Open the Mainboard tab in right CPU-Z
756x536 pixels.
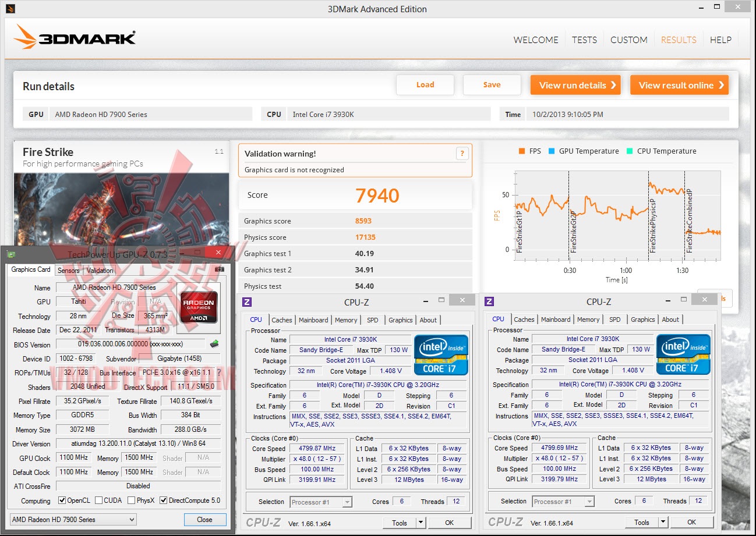pyautogui.click(x=556, y=320)
